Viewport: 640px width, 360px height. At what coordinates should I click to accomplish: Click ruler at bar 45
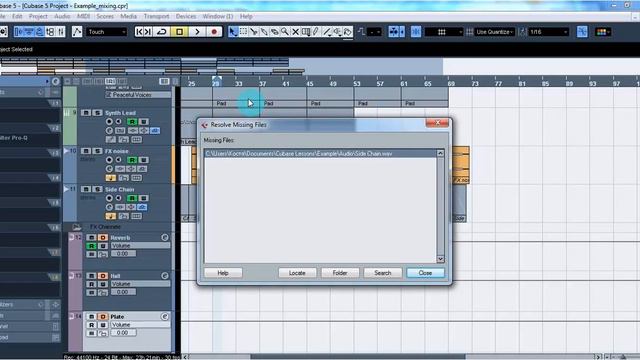[310, 84]
